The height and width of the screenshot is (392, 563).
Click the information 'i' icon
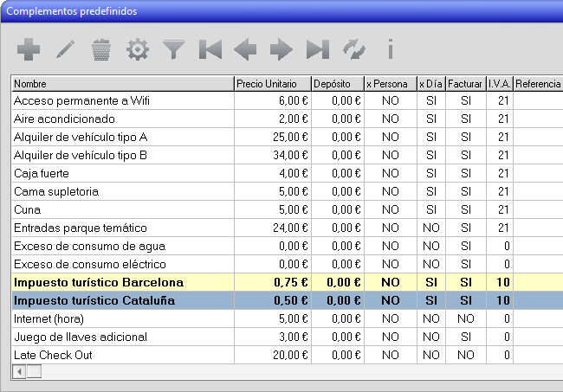pos(390,50)
